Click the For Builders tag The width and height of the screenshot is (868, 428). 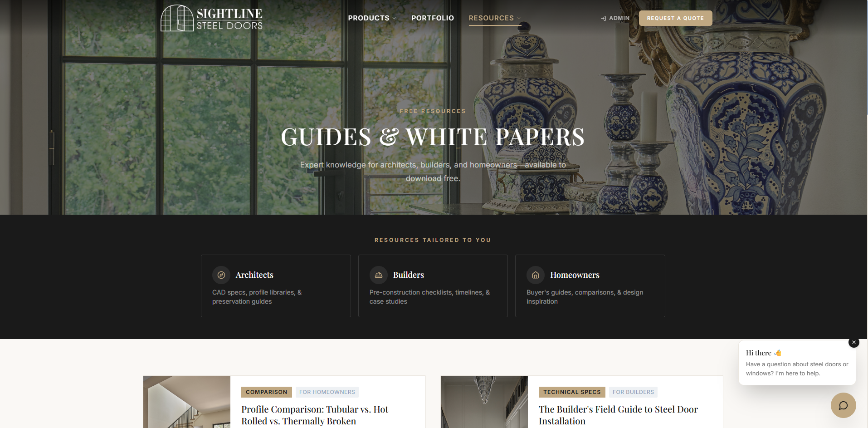tap(633, 392)
